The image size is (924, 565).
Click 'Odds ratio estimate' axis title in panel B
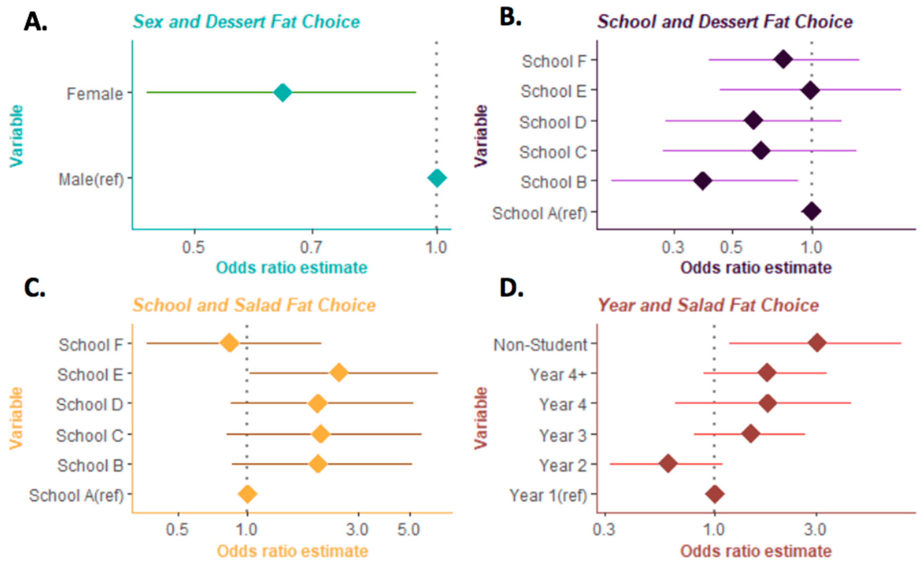point(756,268)
